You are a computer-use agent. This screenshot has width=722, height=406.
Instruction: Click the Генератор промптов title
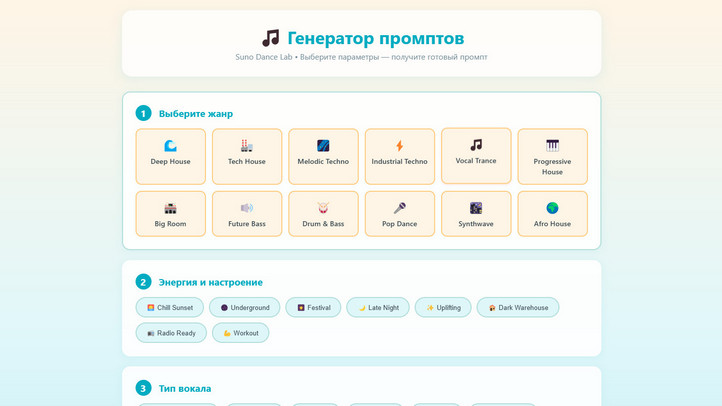[376, 38]
